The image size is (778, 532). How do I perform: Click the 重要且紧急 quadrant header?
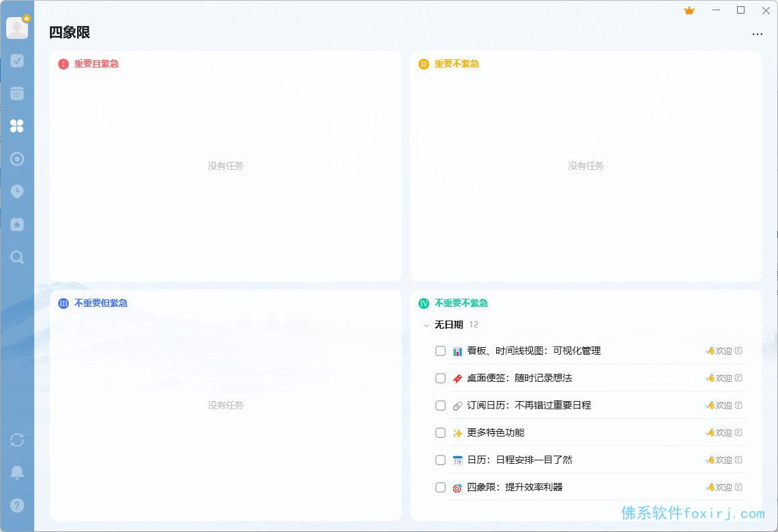pos(96,63)
